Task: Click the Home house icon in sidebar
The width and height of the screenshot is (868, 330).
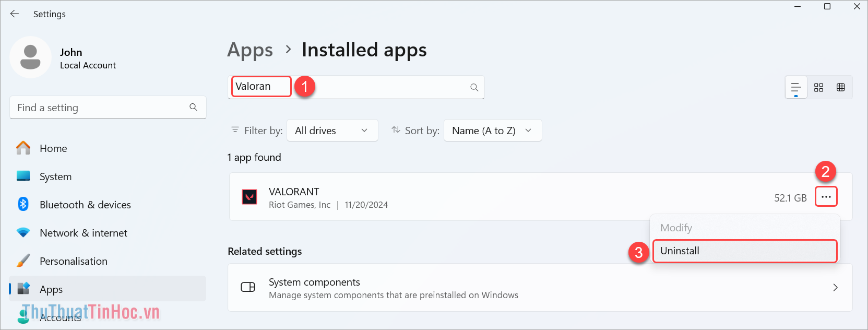Action: click(23, 148)
